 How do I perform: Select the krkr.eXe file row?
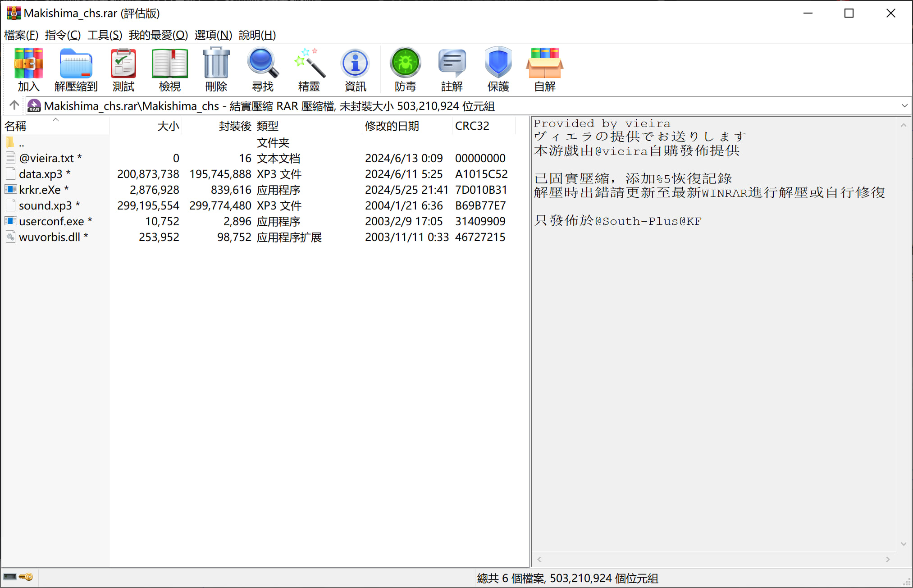tap(40, 190)
